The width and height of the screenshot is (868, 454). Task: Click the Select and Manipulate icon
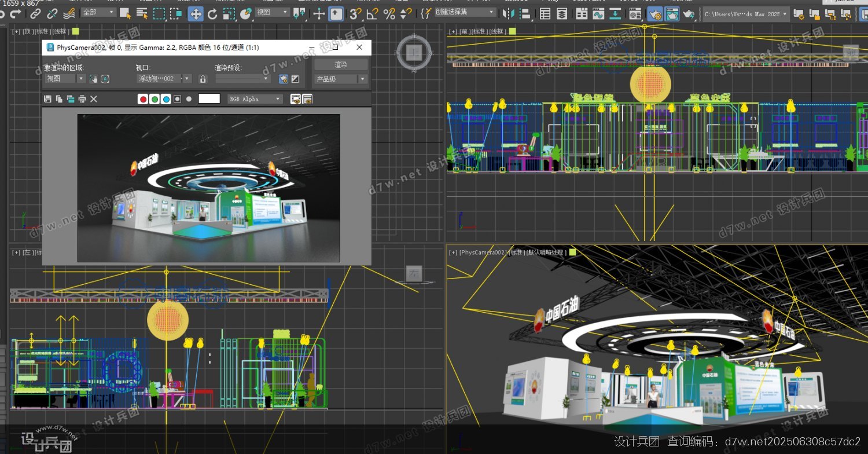click(x=319, y=14)
